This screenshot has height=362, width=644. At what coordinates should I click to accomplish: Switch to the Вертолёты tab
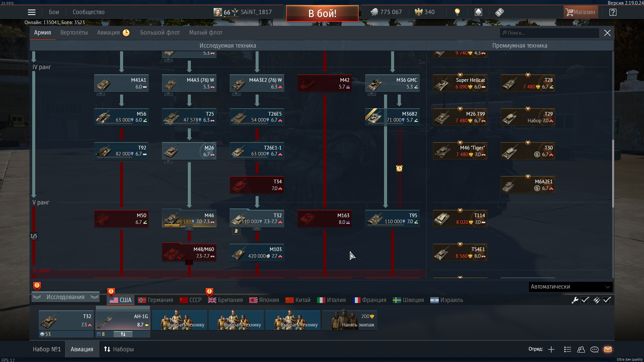coord(74,33)
